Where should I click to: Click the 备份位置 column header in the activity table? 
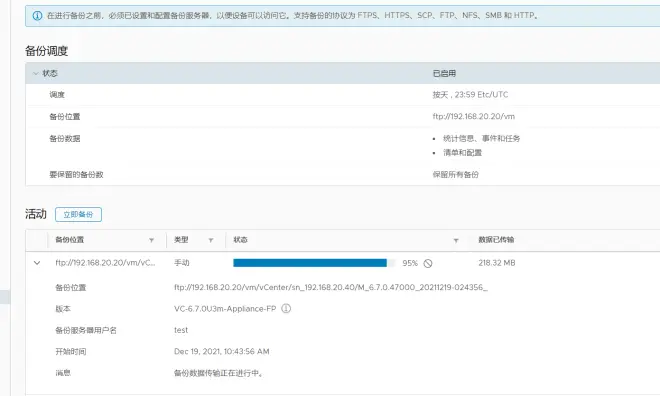pyautogui.click(x=70, y=240)
